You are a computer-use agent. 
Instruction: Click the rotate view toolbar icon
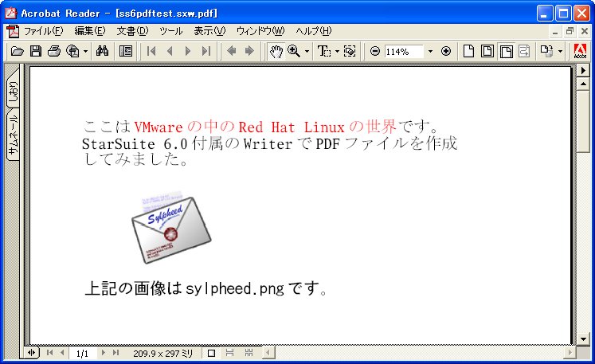click(546, 51)
